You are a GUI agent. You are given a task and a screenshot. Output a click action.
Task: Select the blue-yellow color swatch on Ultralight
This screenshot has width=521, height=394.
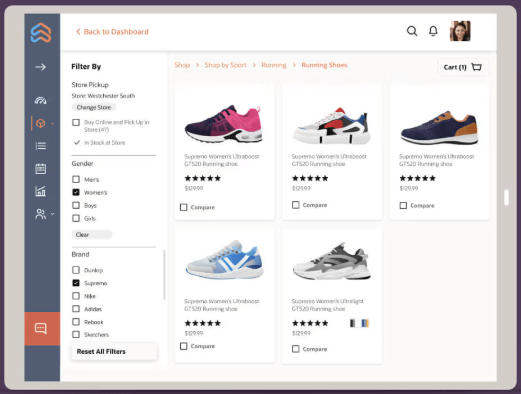click(x=365, y=323)
